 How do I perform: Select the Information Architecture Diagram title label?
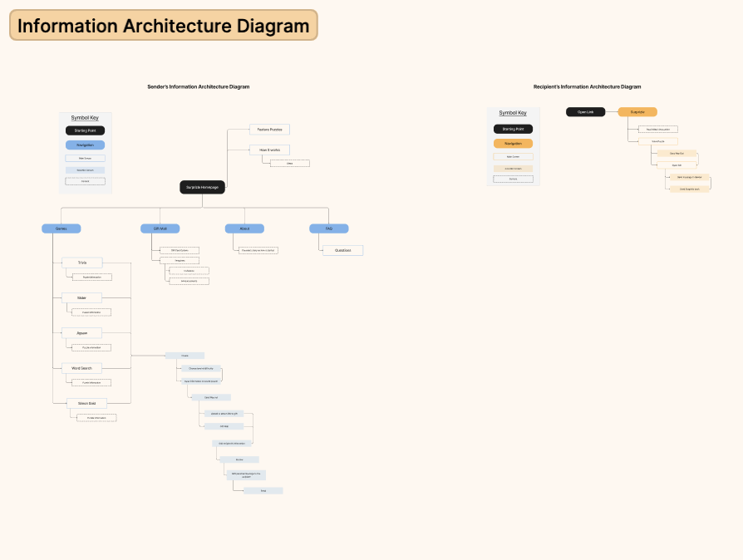(x=164, y=26)
